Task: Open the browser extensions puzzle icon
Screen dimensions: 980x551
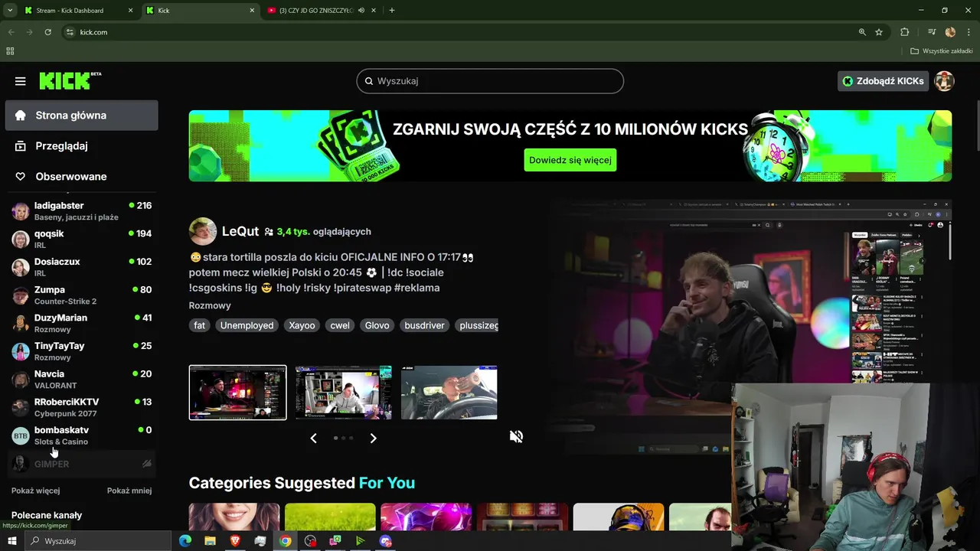Action: 905,32
